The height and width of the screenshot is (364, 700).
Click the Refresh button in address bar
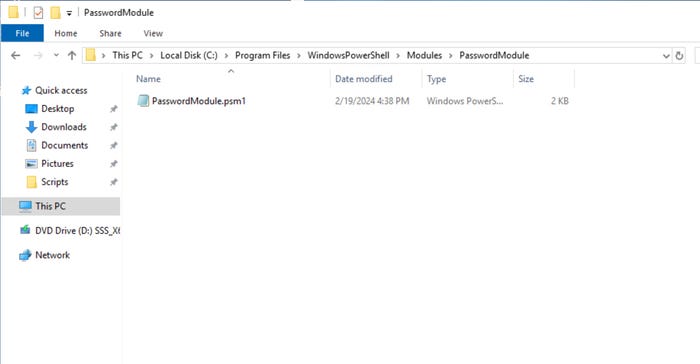click(x=679, y=56)
